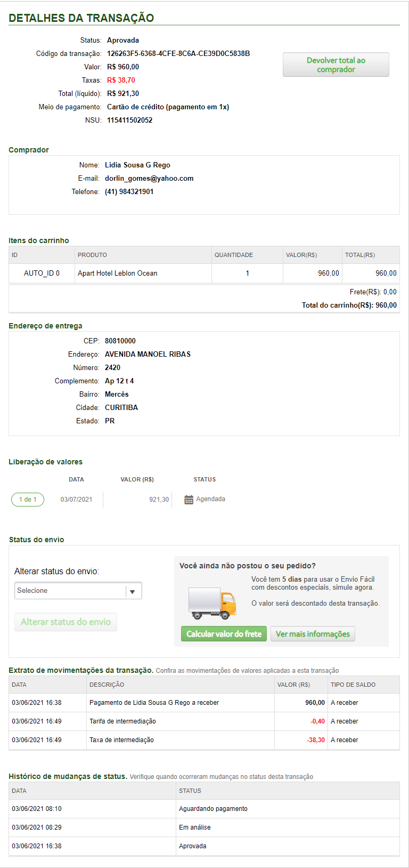
Task: Select the "1 de 1" installment pill
Action: coord(28,500)
